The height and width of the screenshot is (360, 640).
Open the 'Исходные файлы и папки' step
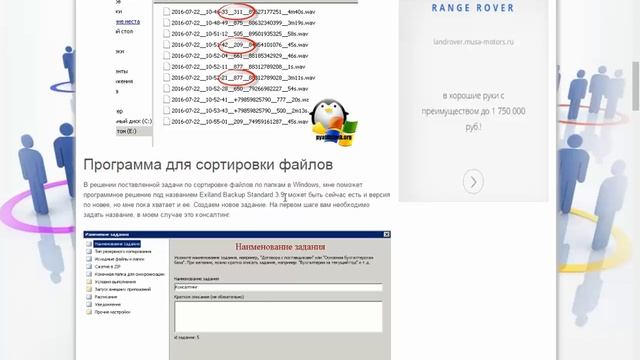point(119,259)
